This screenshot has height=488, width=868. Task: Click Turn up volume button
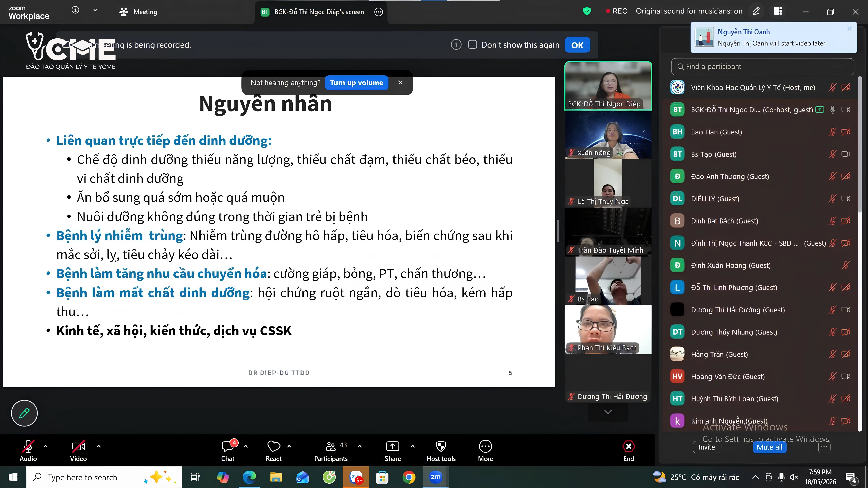click(x=356, y=83)
